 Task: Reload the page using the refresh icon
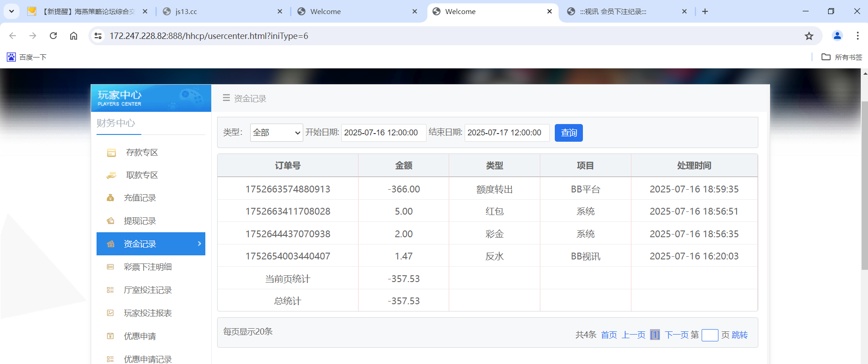(x=53, y=36)
